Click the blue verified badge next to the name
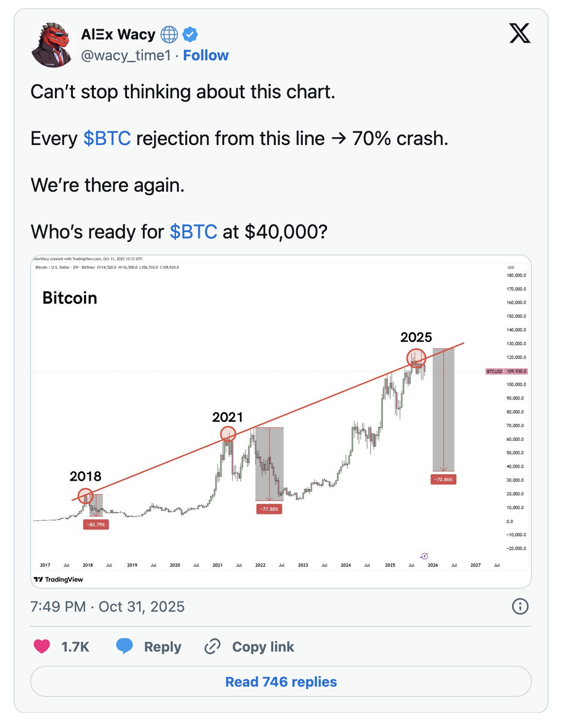This screenshot has height=728, width=567. click(x=190, y=34)
